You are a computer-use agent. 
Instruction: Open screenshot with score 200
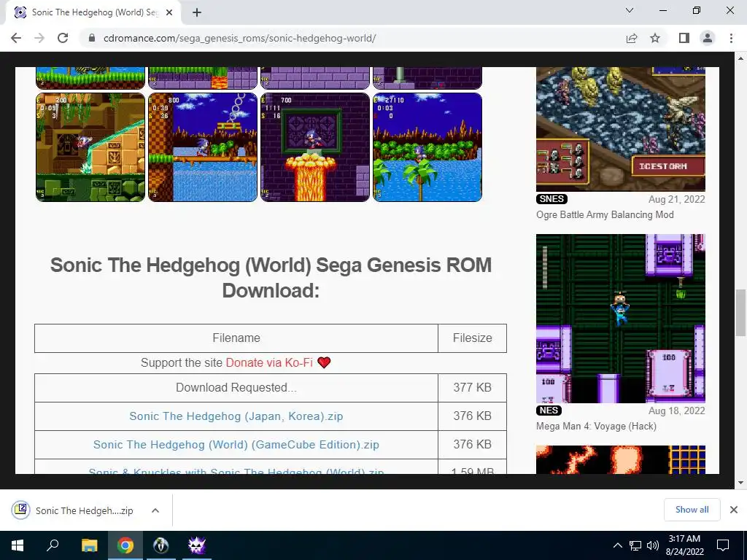tap(90, 147)
